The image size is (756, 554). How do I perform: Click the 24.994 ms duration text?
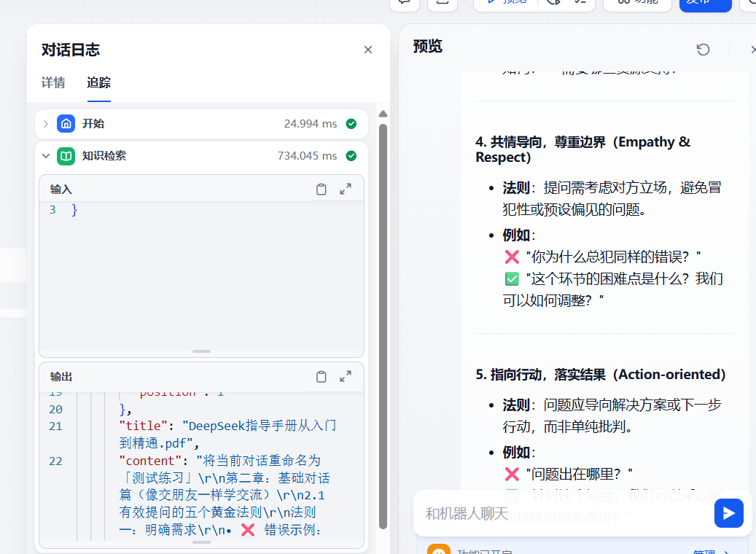pos(310,124)
